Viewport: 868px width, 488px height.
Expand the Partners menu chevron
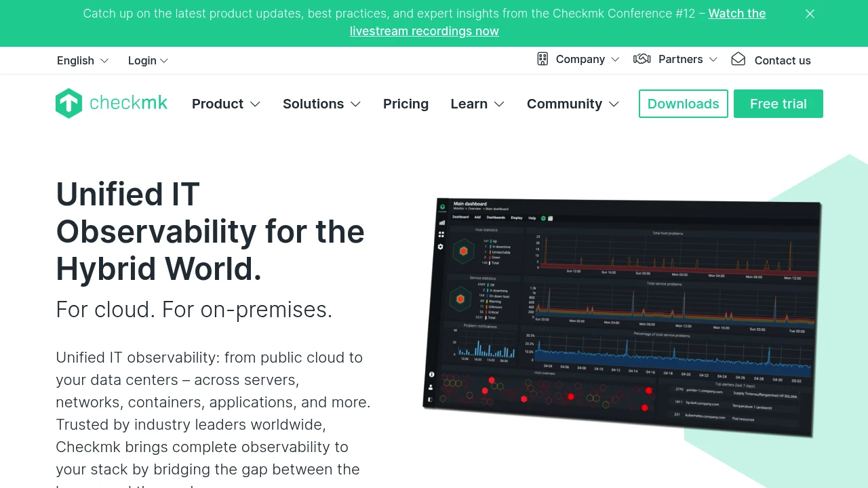713,60
